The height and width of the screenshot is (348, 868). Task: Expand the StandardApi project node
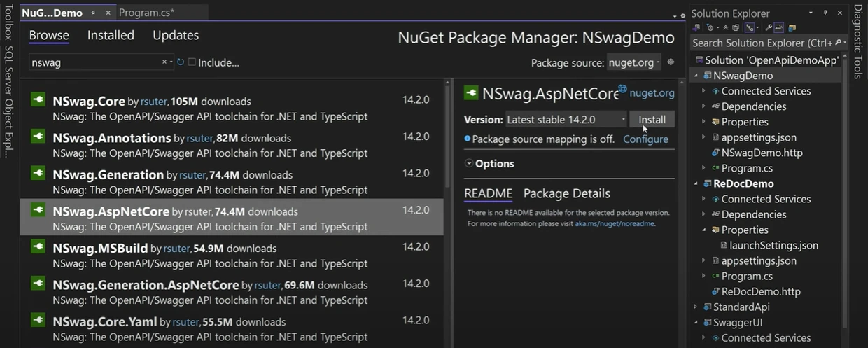(696, 307)
